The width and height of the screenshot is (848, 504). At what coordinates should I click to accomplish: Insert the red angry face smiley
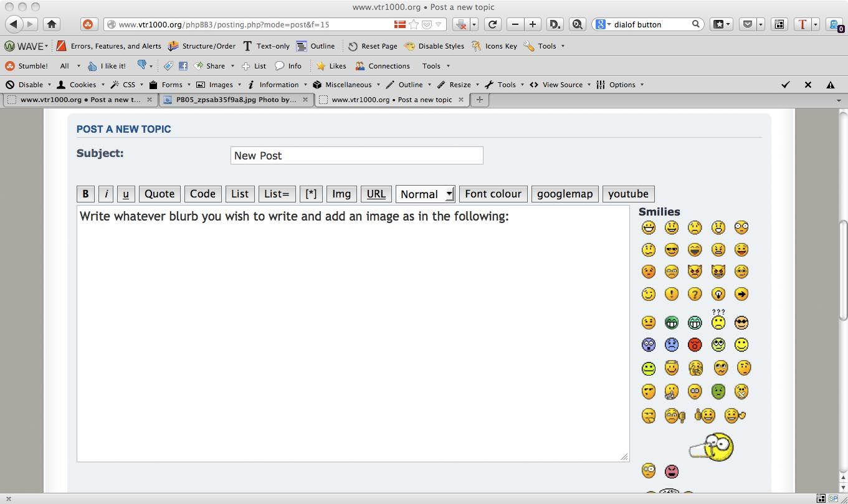(695, 345)
